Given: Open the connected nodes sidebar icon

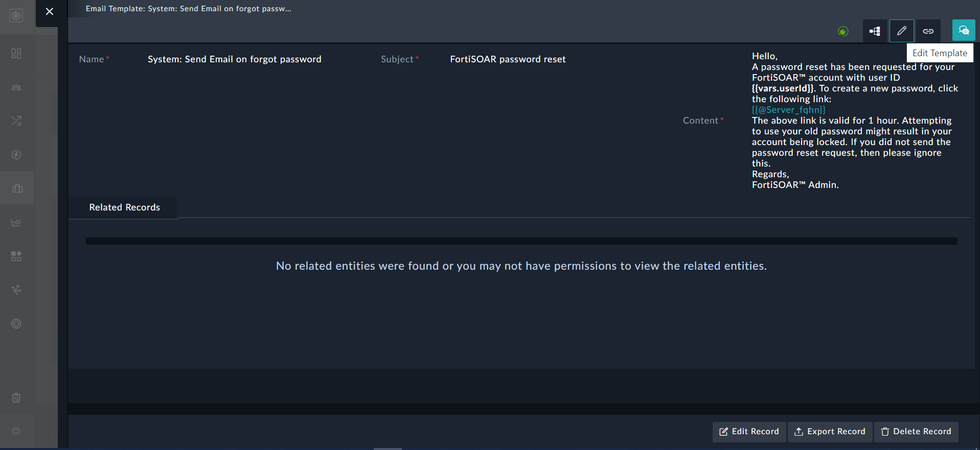Looking at the screenshot, I should 16,290.
